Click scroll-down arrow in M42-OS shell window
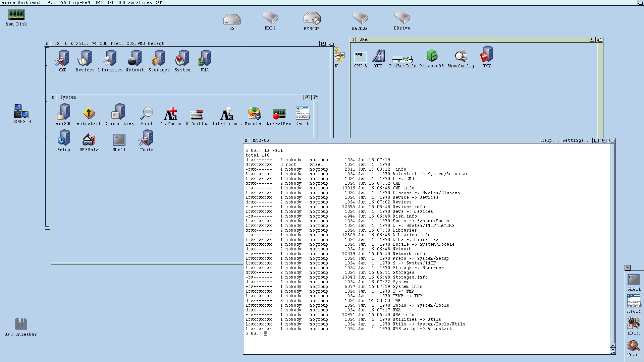The height and width of the screenshot is (362, 644). (613, 349)
